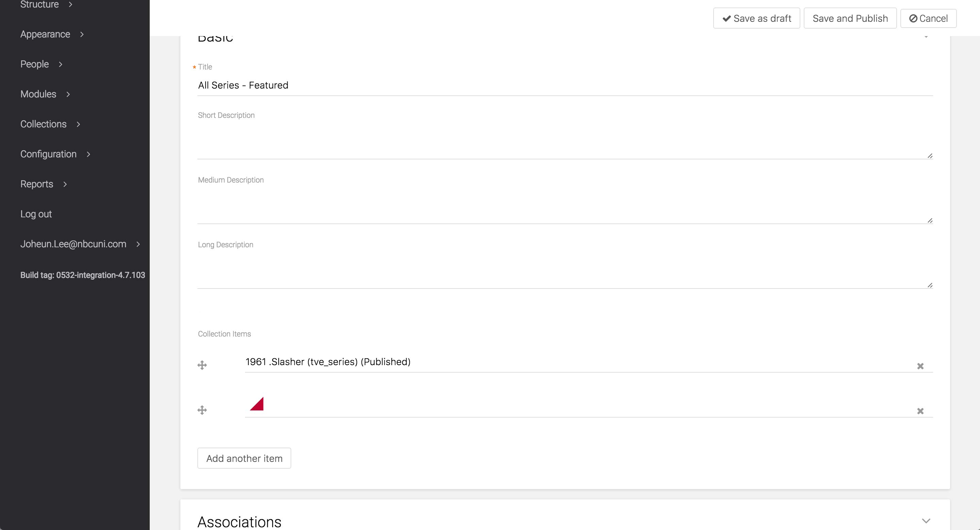Open the Reports menu
This screenshot has height=530, width=980.
click(37, 184)
